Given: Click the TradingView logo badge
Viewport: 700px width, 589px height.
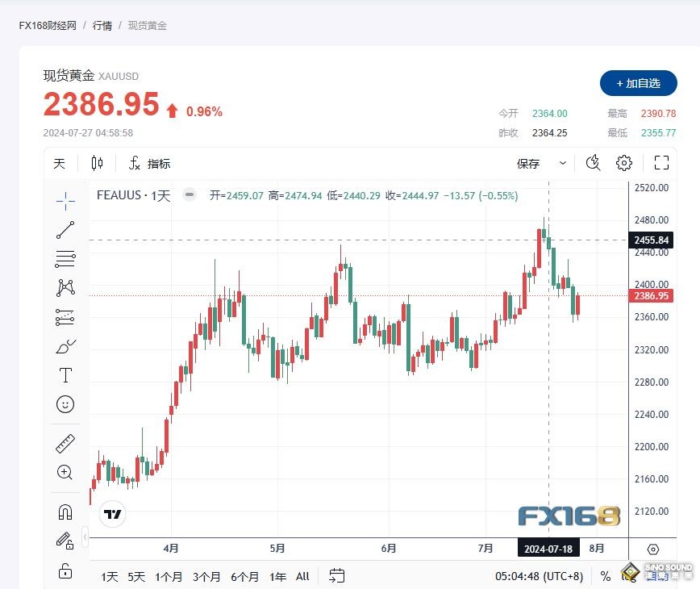Looking at the screenshot, I should (112, 514).
